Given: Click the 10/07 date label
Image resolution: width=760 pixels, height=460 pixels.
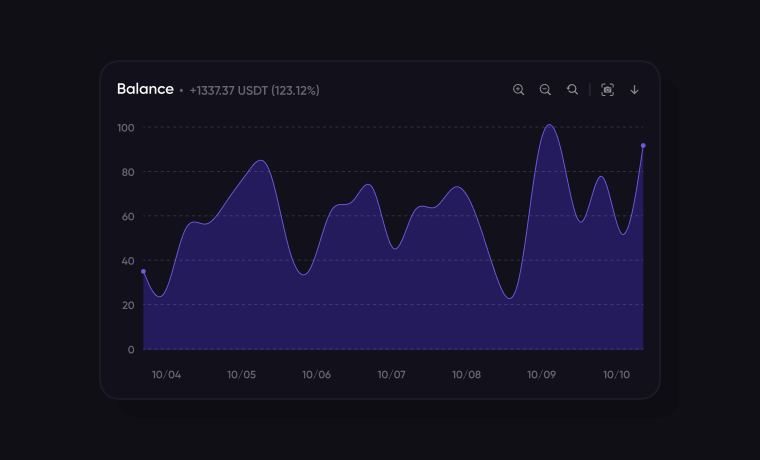Looking at the screenshot, I should [391, 375].
